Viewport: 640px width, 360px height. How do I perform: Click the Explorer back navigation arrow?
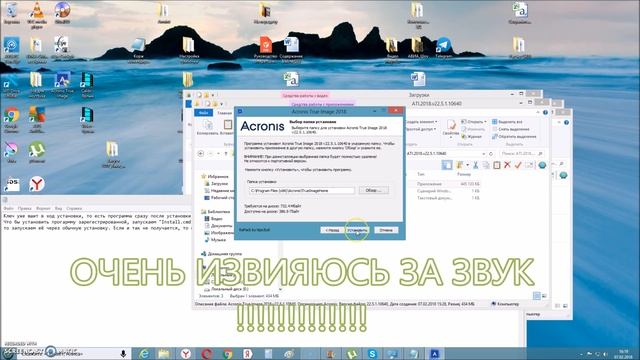point(201,153)
